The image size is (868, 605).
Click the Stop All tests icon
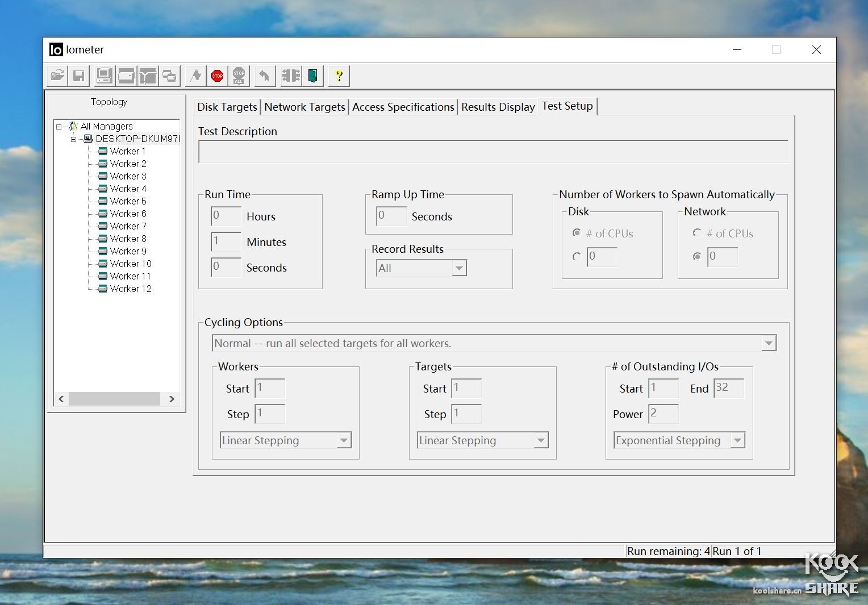[239, 76]
